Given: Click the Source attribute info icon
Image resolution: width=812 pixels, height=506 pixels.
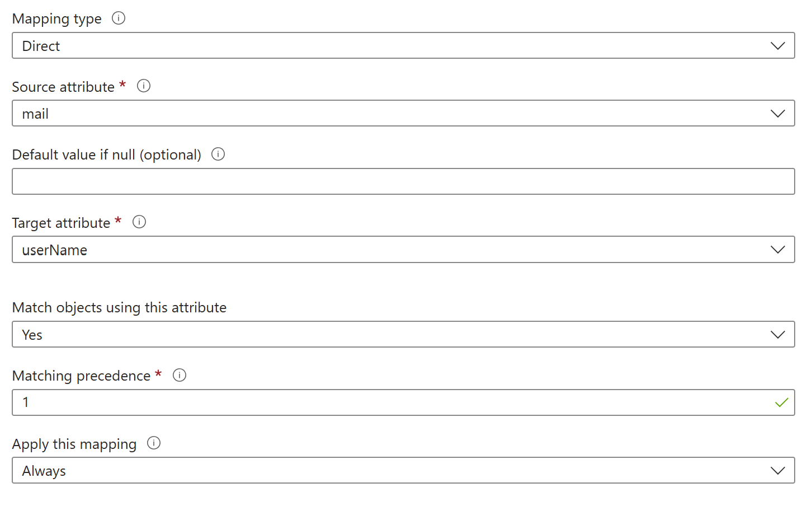Looking at the screenshot, I should click(144, 86).
